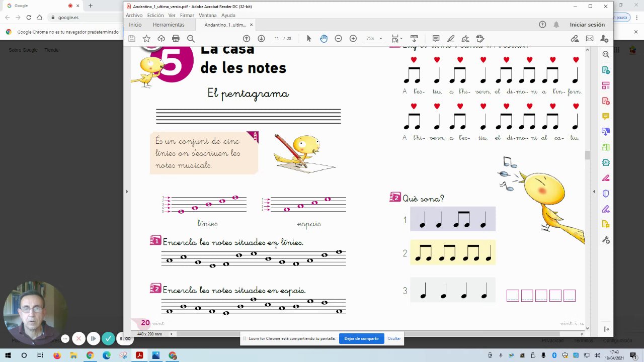The width and height of the screenshot is (644, 362).
Task: Open Combine files tool in right panel
Action: tap(606, 132)
